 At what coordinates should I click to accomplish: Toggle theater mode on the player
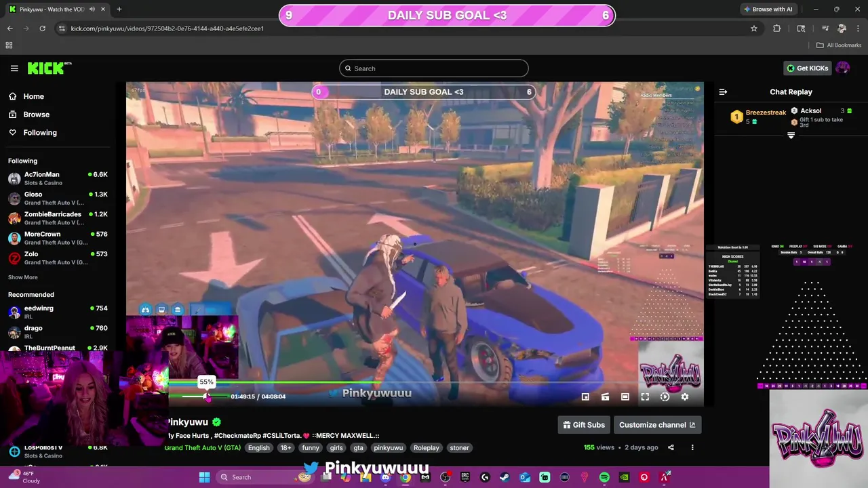coord(625,397)
